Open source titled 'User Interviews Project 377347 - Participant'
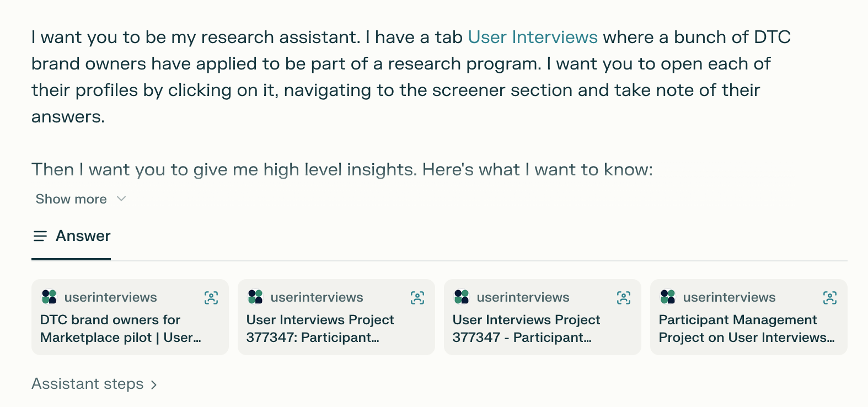This screenshot has width=868, height=407. 526,329
